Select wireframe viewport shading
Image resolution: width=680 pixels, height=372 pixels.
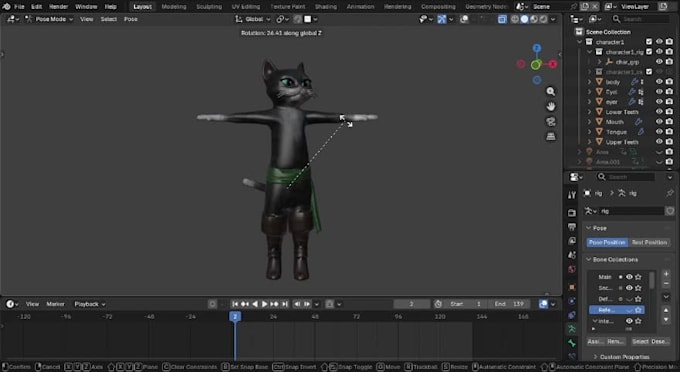(515, 19)
